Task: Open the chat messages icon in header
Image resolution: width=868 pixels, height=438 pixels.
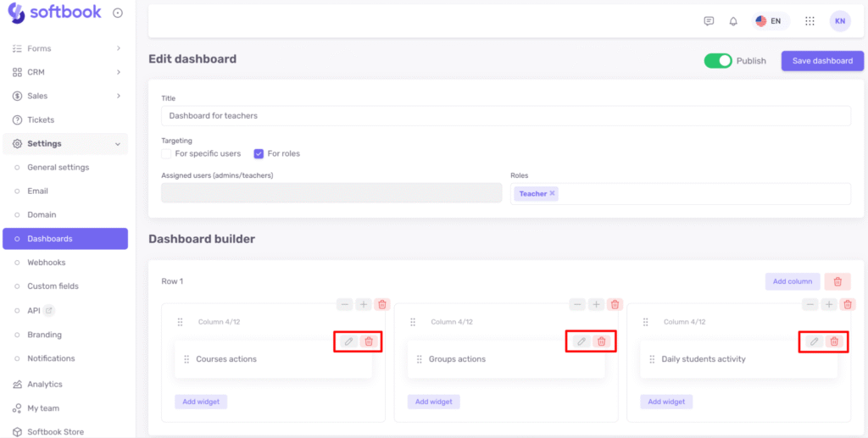Action: pos(709,21)
